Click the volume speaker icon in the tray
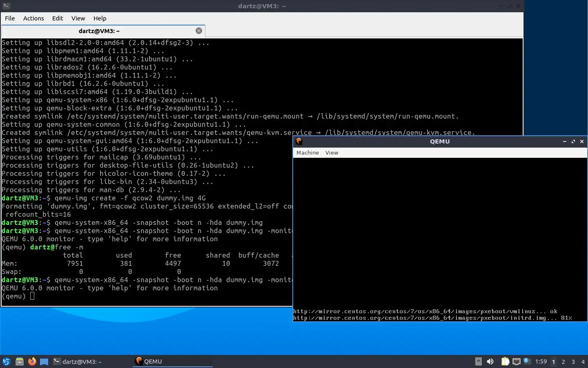 point(490,361)
